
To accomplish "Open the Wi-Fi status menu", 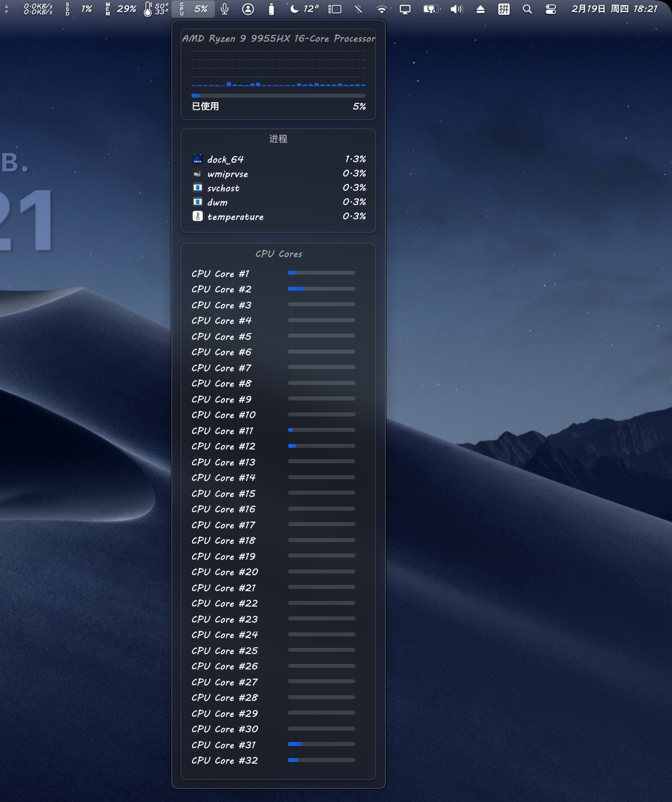I will (381, 9).
